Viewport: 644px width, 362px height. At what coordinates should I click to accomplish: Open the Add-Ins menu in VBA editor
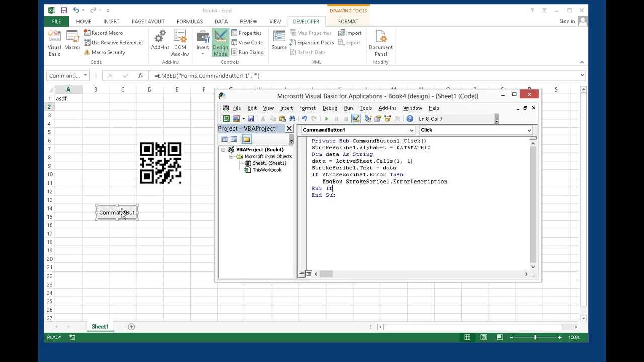pyautogui.click(x=387, y=108)
